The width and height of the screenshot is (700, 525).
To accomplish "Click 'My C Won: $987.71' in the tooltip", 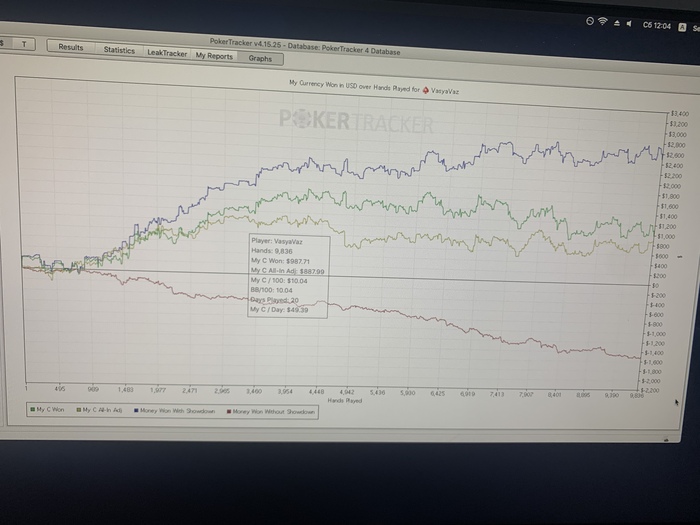I will click(x=280, y=261).
